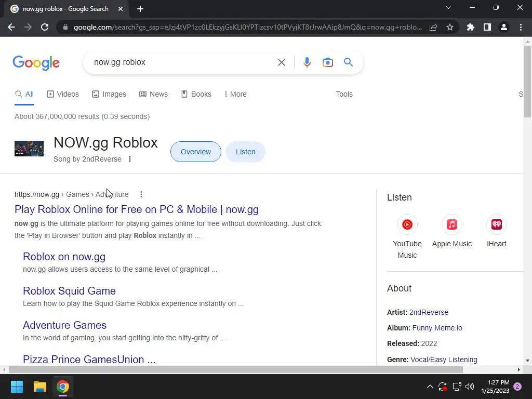Close the now.gg roblox tab
The height and width of the screenshot is (399, 532).
pyautogui.click(x=121, y=9)
